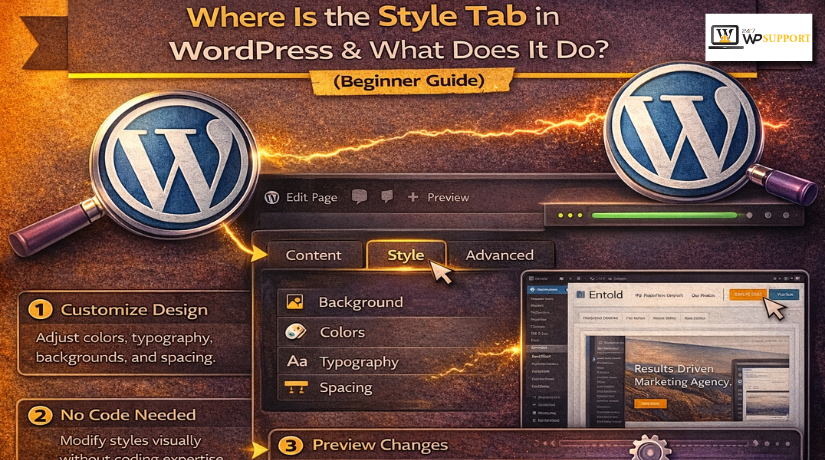Switch to the Style tab
The image size is (825, 460).
pos(405,255)
